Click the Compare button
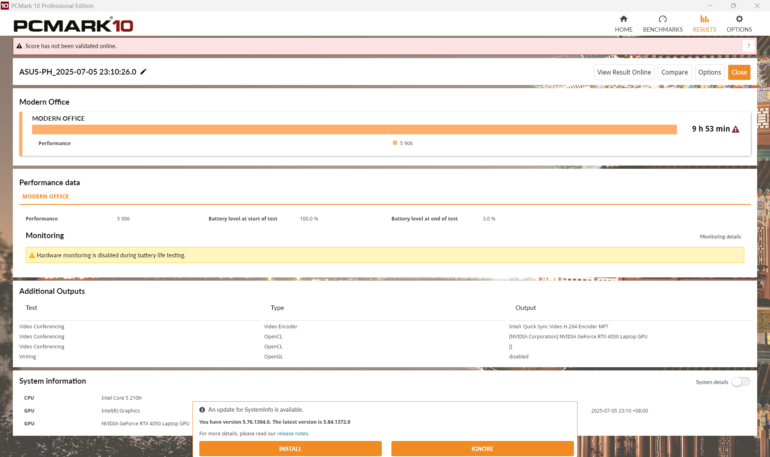This screenshot has width=770, height=457. 674,72
